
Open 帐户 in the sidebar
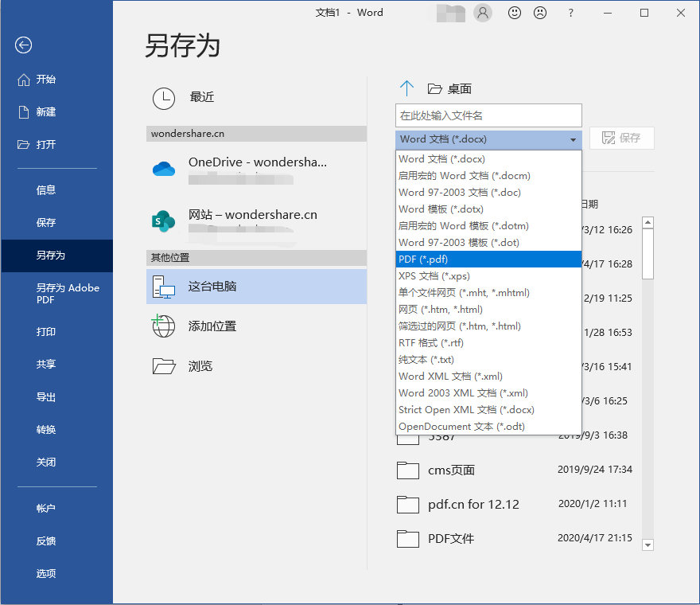(57, 508)
